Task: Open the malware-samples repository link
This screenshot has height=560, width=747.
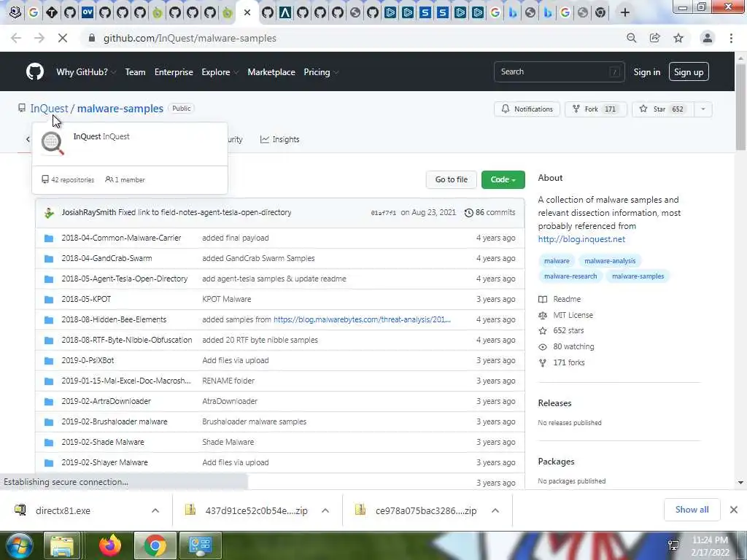Action: coord(120,109)
